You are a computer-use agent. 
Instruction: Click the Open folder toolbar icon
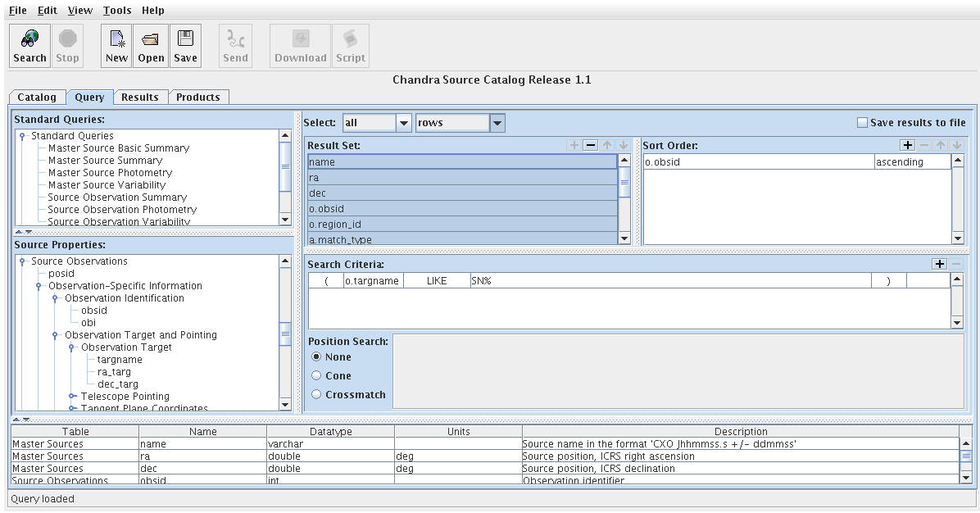click(x=151, y=39)
